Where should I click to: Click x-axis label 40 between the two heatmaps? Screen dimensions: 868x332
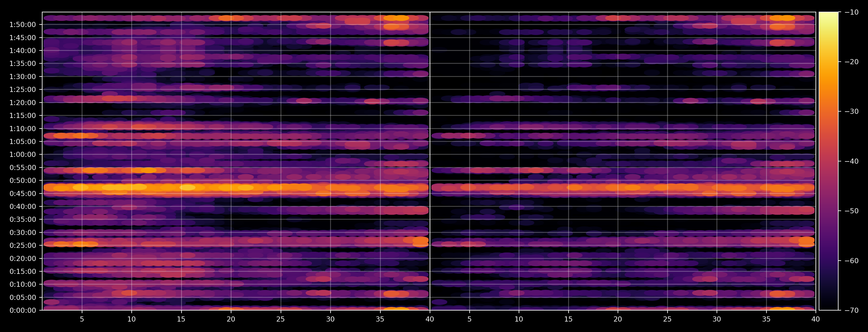(430, 319)
